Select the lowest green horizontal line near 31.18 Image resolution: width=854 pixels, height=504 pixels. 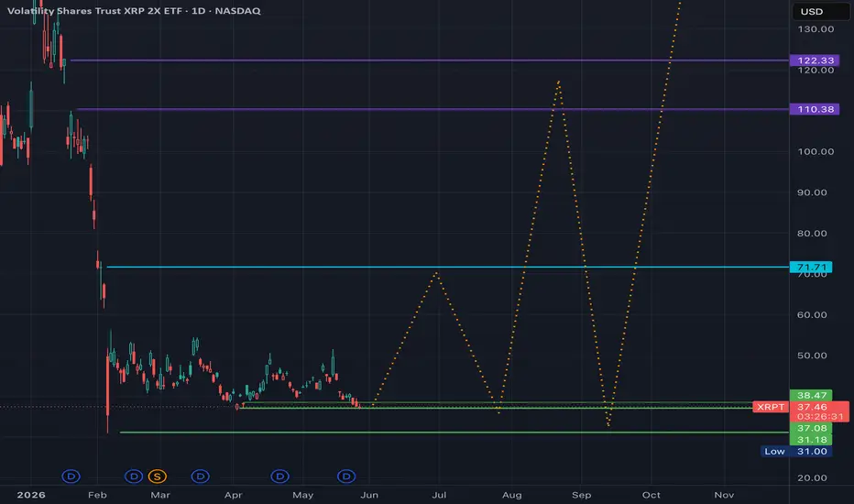coord(454,433)
